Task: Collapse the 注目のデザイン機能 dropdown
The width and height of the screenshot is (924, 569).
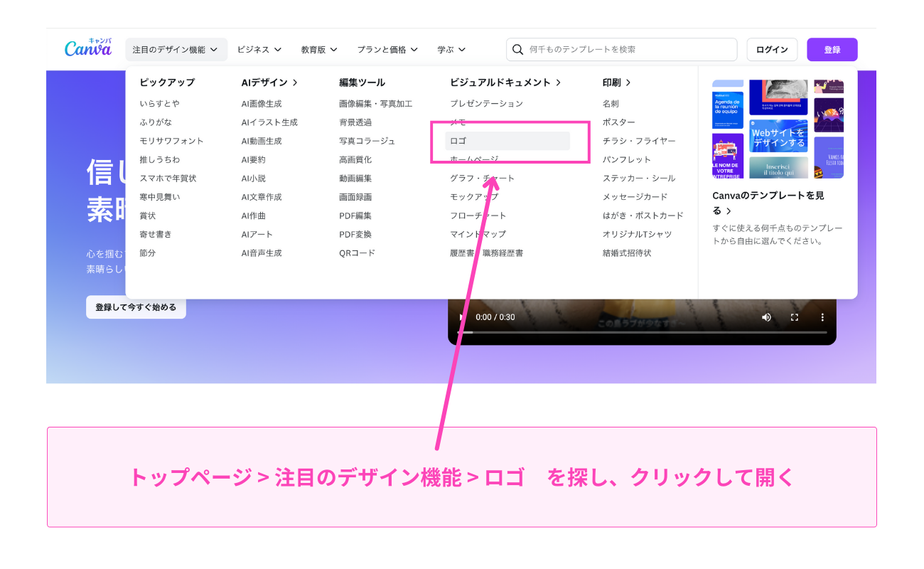Action: tap(176, 50)
